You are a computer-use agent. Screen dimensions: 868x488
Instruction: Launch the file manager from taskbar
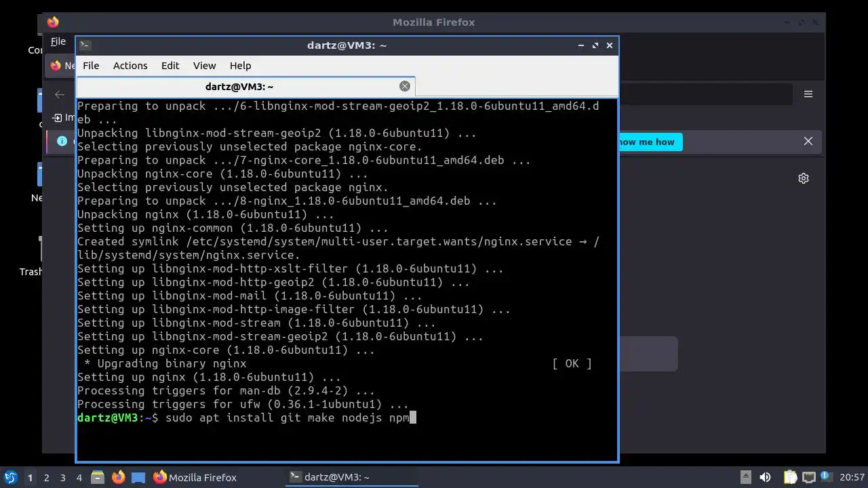click(98, 477)
